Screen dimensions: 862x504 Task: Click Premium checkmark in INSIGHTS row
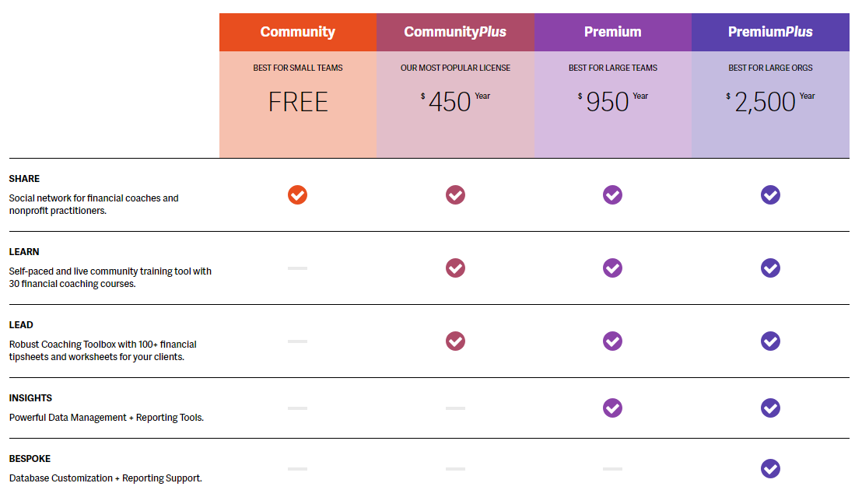coord(612,408)
